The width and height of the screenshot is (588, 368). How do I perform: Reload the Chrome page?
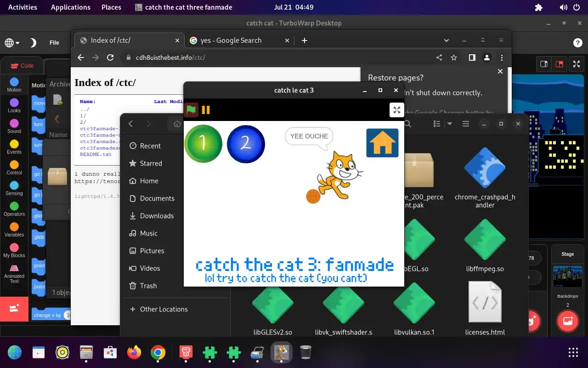[110, 57]
